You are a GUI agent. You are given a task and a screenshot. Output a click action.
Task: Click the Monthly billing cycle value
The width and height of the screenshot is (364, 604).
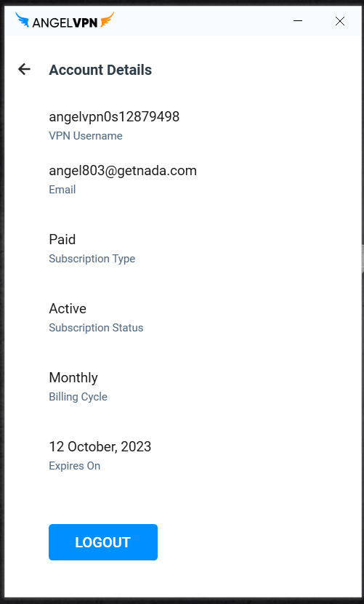73,378
